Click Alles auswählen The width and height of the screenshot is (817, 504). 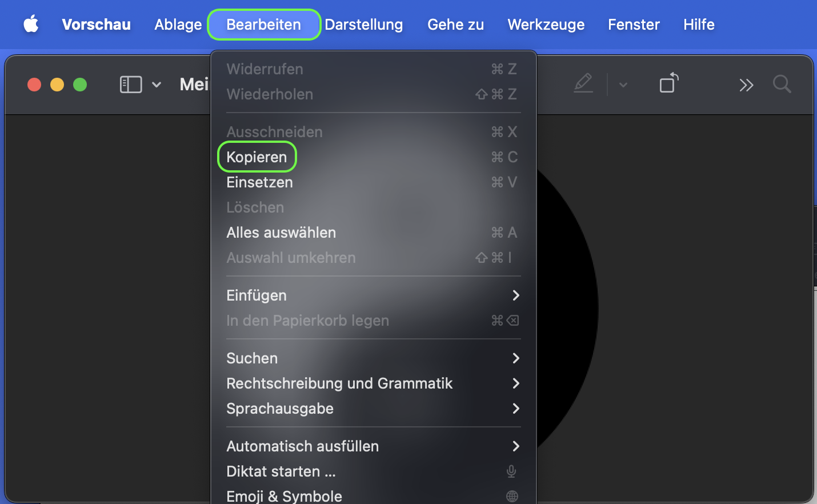click(x=281, y=233)
